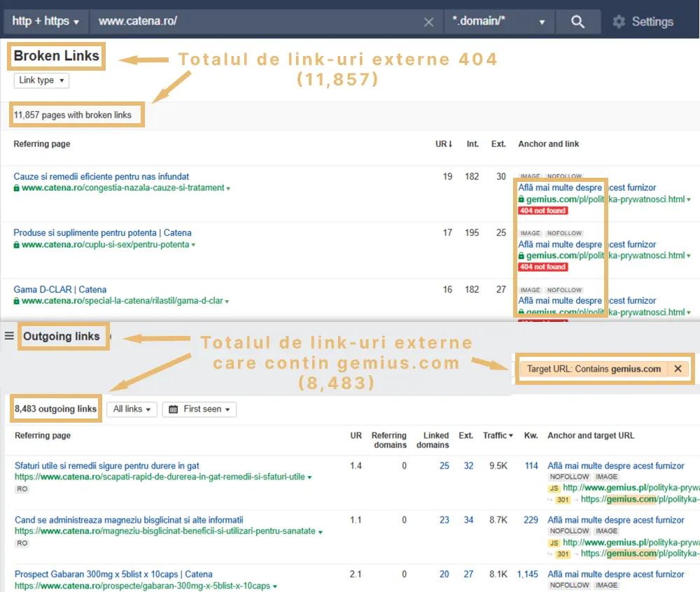The height and width of the screenshot is (592, 700).
Task: Click the Target URL: Contains gemius.com filter
Action: click(x=594, y=369)
